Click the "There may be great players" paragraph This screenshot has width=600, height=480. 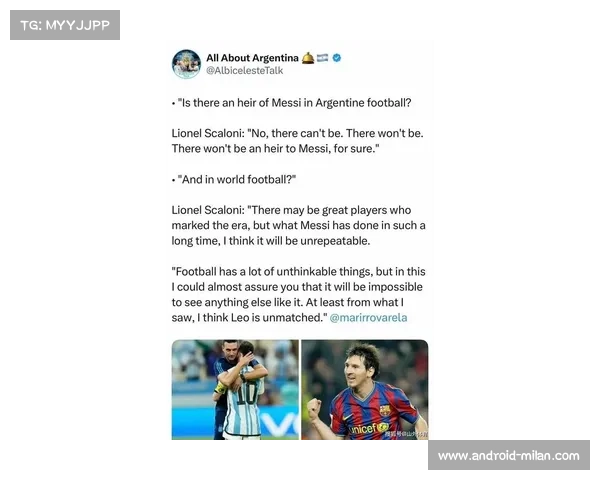(x=298, y=225)
